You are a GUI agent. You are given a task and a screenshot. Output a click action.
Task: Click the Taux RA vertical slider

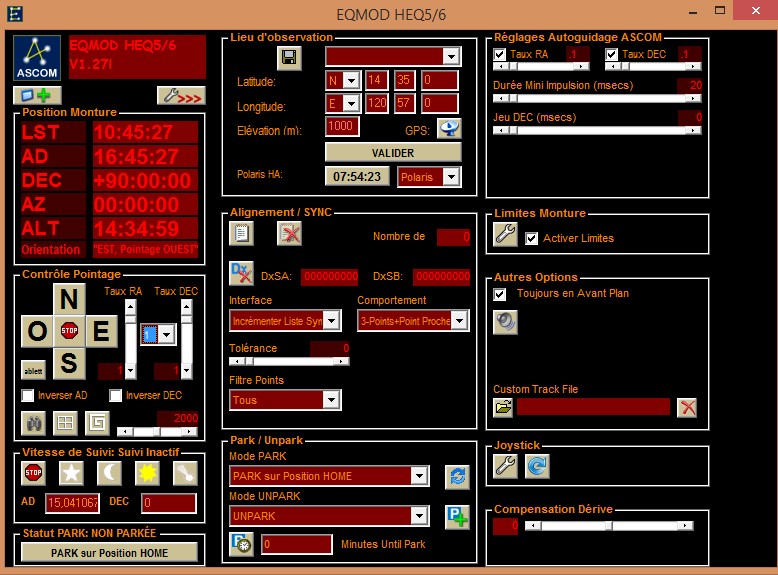coord(130,339)
